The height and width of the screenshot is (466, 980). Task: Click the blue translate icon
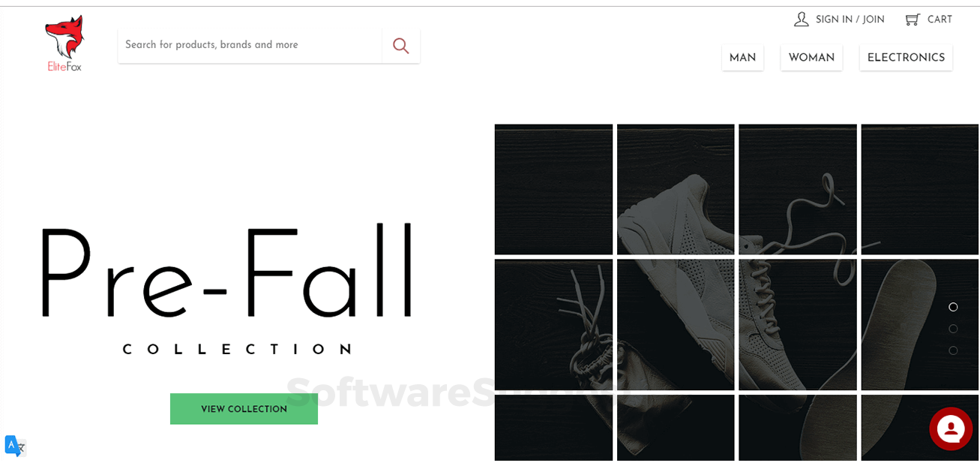click(x=15, y=446)
